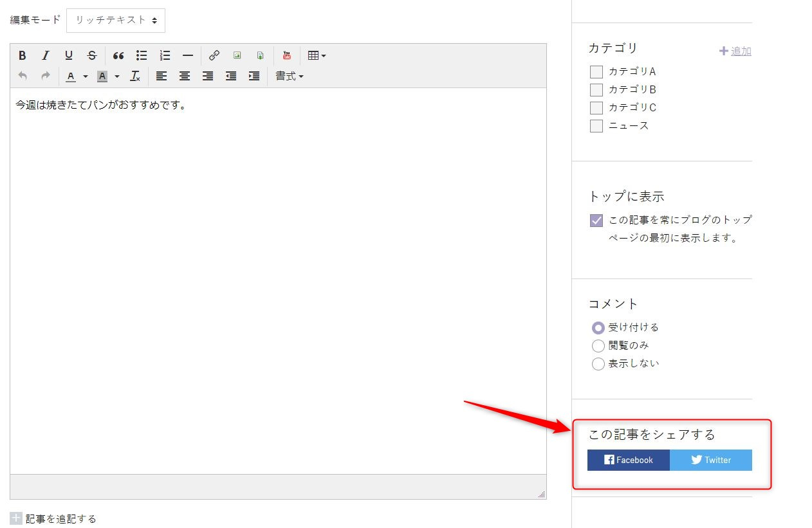Screen dimensions: 812x528
Task: Increase the indent
Action: [x=254, y=76]
